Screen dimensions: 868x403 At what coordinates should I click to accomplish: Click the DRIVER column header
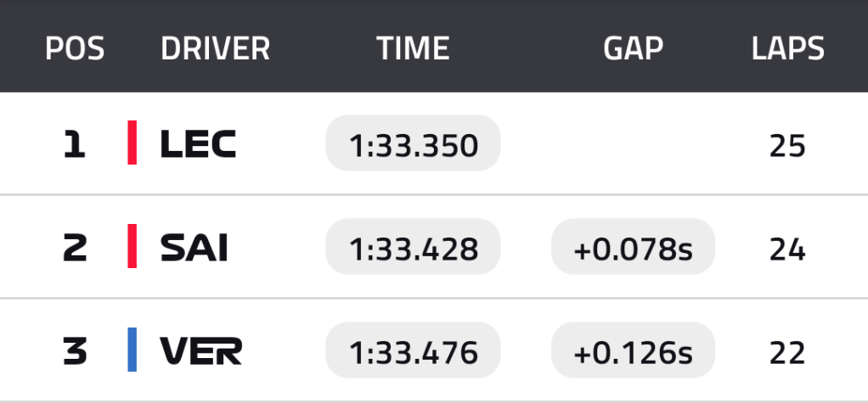(x=215, y=49)
